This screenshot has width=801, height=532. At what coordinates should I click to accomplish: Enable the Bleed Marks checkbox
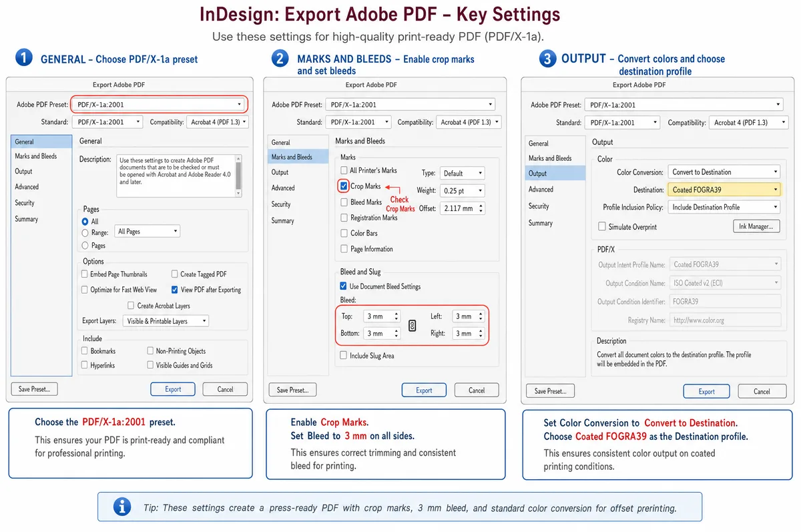[x=344, y=202]
